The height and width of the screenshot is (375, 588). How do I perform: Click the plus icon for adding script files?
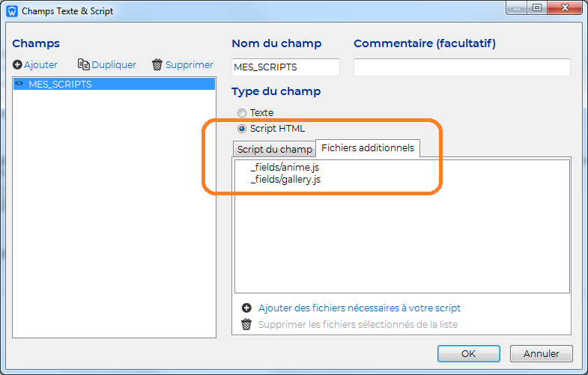click(x=246, y=308)
